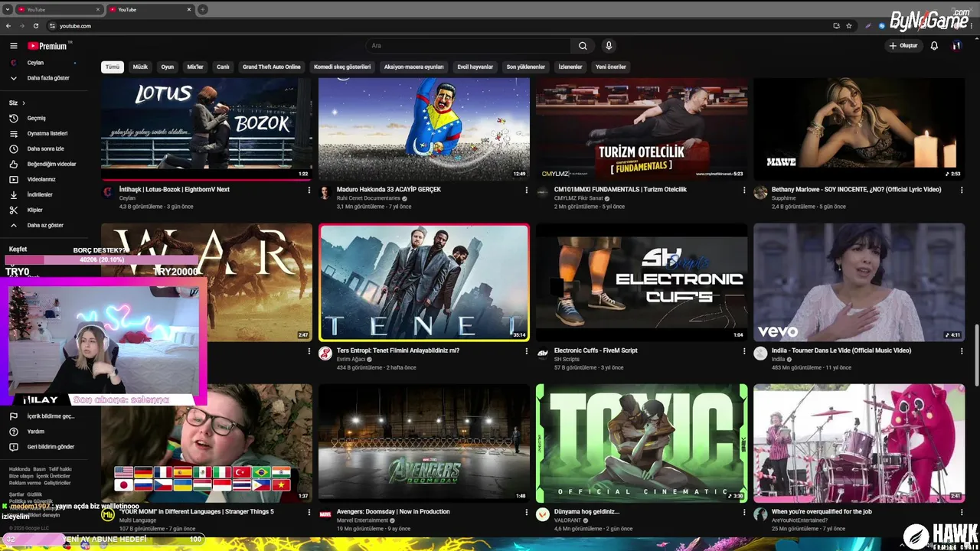Open options for Maduro Hakkında video
Viewport: 980px width, 551px height.
point(527,190)
